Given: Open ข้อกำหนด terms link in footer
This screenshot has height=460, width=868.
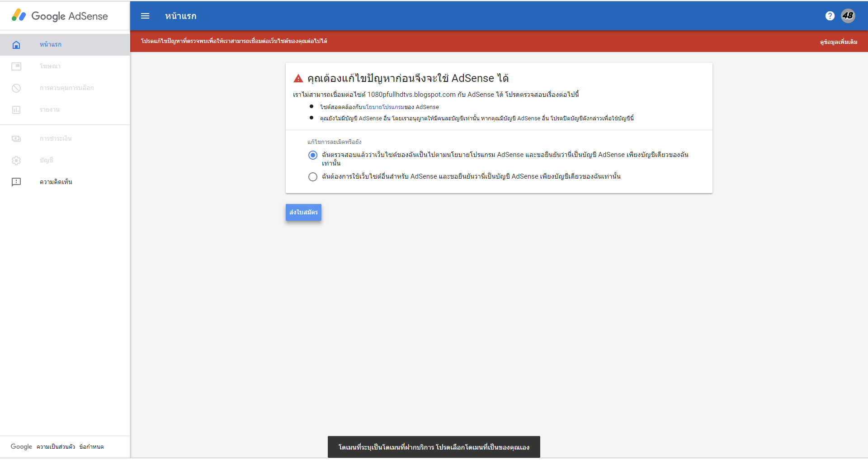Looking at the screenshot, I should click(x=91, y=447).
